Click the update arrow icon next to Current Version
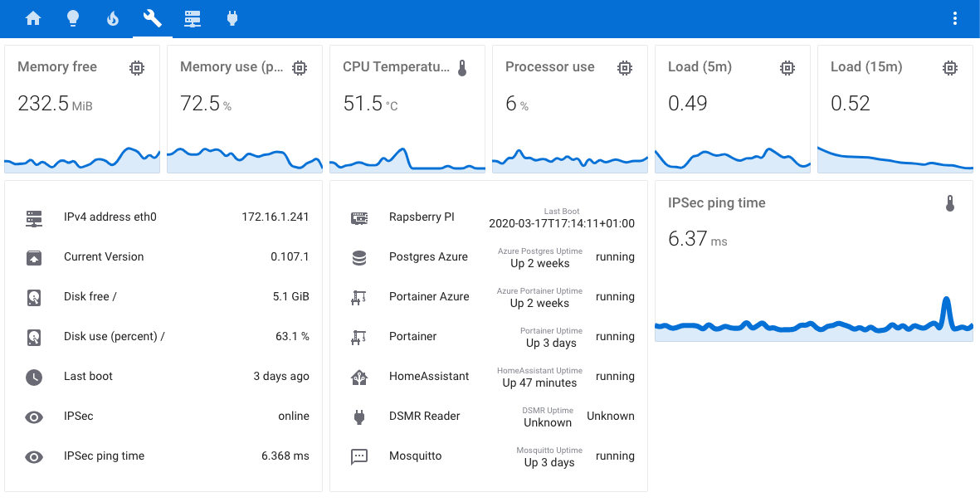This screenshot has width=980, height=502. pos(34,256)
